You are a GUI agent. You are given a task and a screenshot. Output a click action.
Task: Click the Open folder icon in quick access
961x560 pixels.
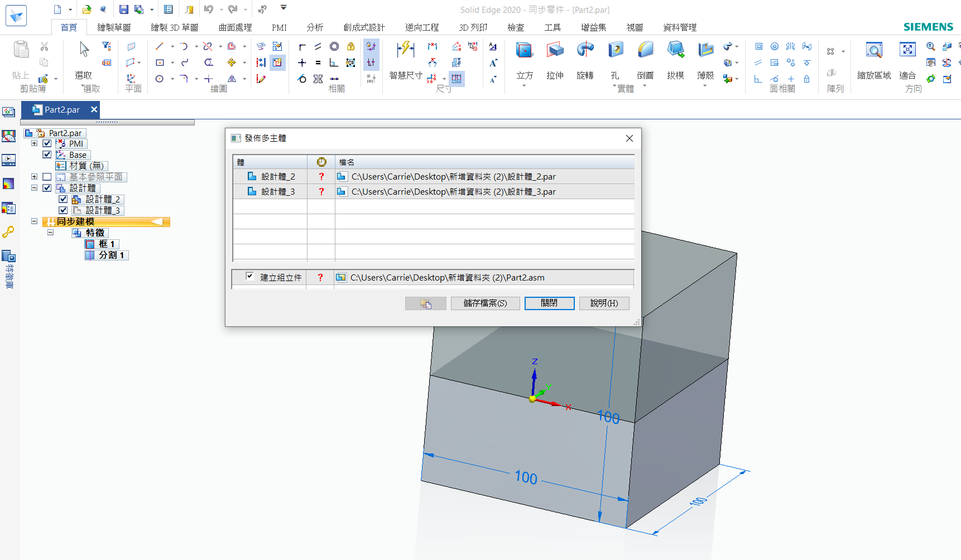point(87,9)
